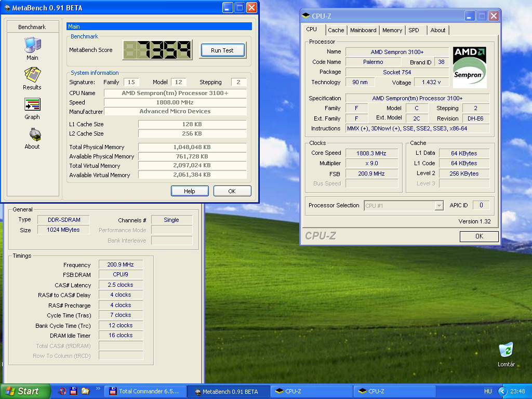Viewport: 532px width, 399px height.
Task: Click the DRAM Idle Timer value 16 clocks
Action: click(x=121, y=335)
